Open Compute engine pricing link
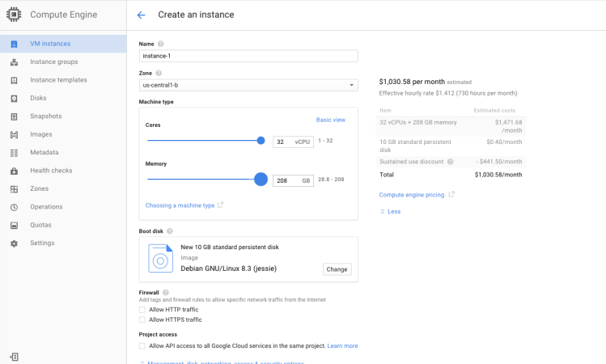The height and width of the screenshot is (364, 606). pyautogui.click(x=412, y=195)
